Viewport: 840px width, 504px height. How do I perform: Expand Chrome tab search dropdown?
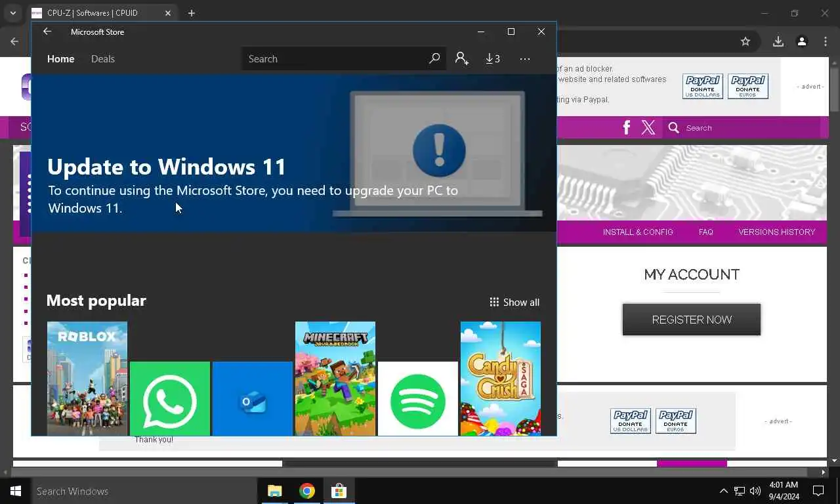tap(12, 13)
